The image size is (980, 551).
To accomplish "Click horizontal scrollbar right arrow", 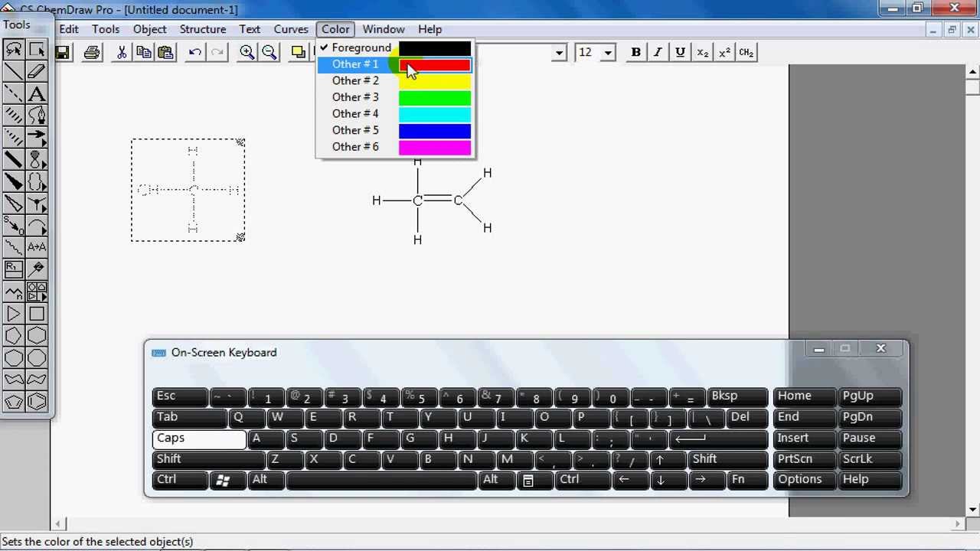I will 957,524.
